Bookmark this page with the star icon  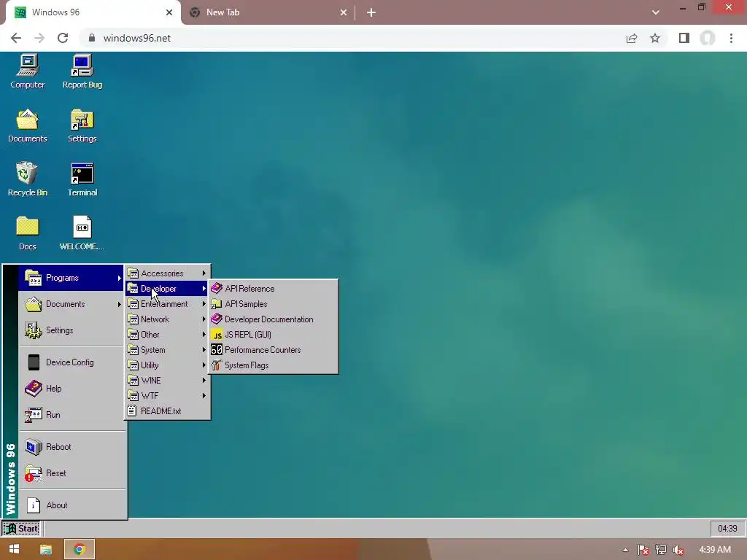pos(655,38)
